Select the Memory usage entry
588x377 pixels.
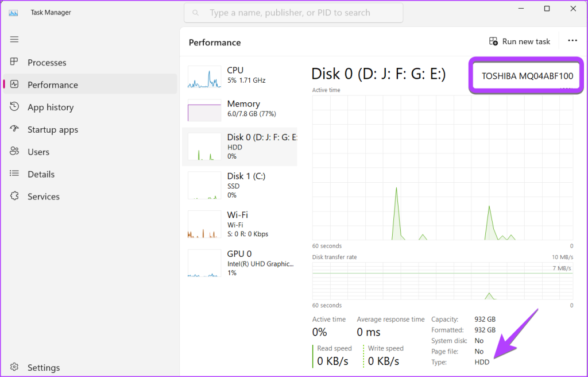tap(239, 110)
